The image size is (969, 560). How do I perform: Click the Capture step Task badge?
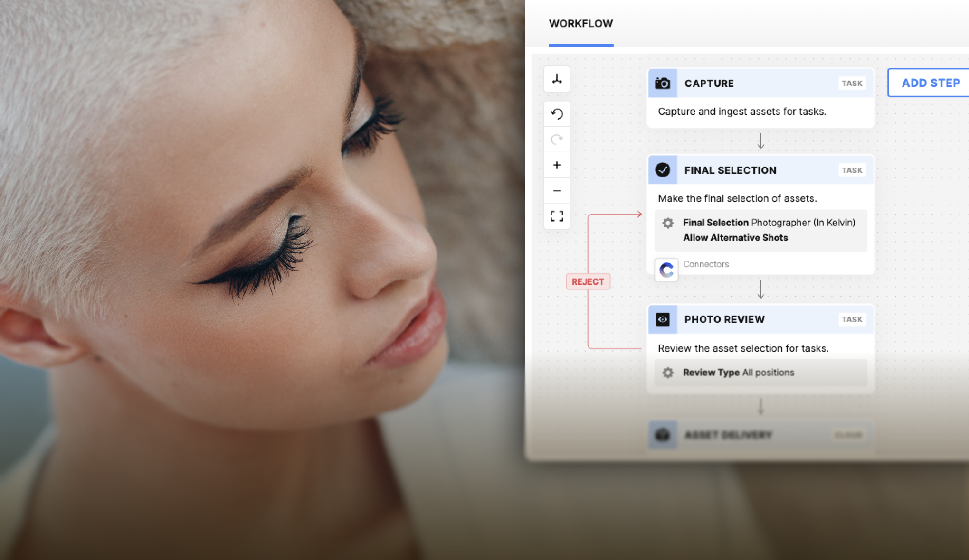851,84
